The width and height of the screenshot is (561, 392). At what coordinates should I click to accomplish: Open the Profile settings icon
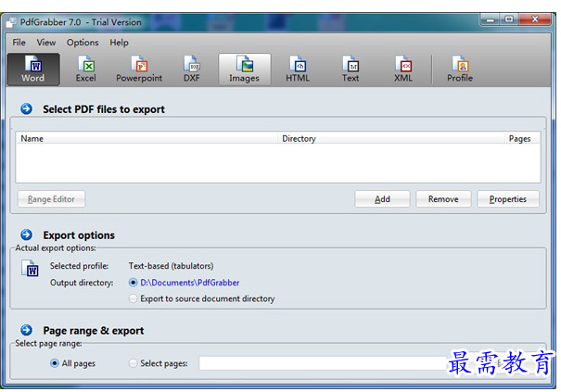click(460, 70)
